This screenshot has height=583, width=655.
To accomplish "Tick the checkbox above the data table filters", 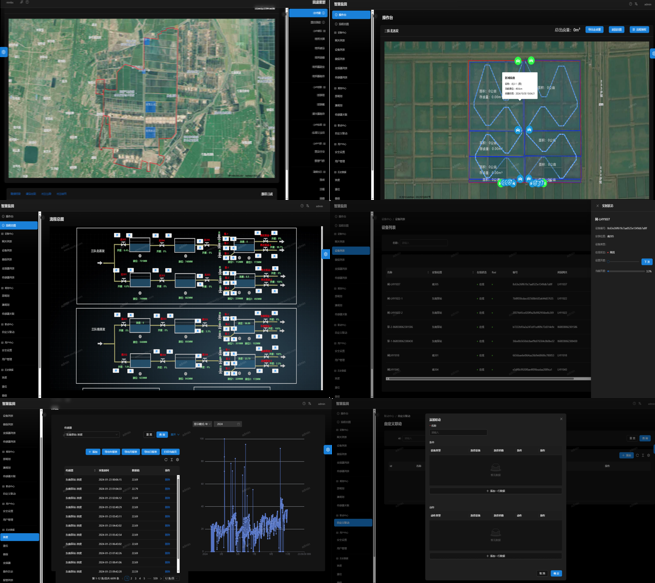I will point(66,435).
